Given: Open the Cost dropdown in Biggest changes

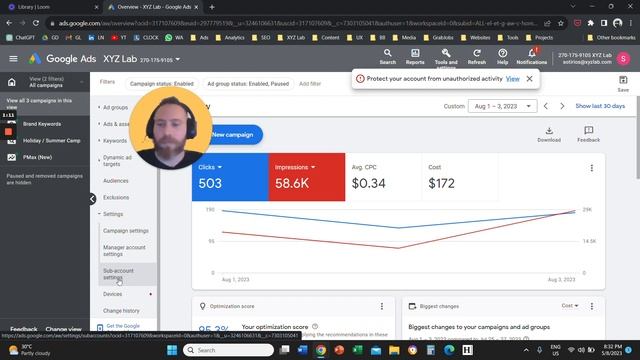Looking at the screenshot, I should pyautogui.click(x=570, y=306).
